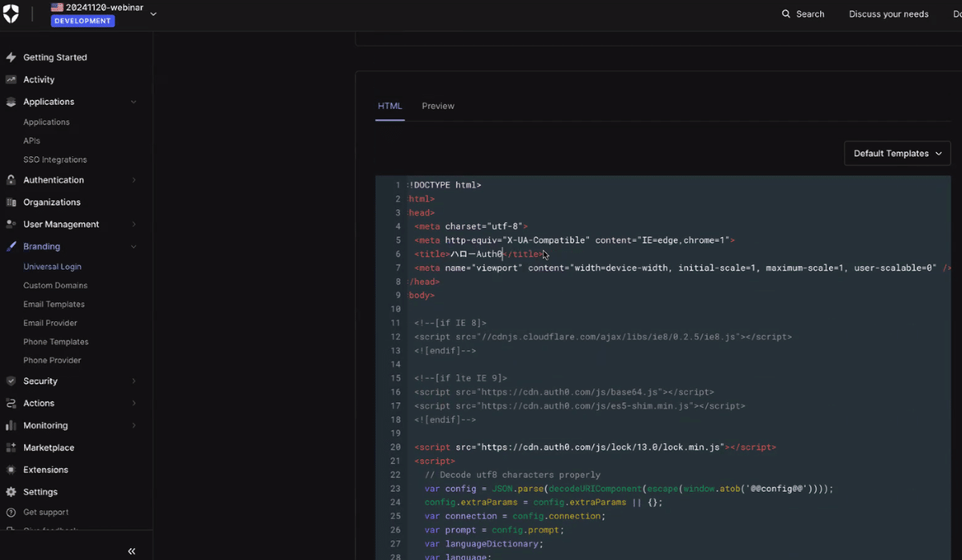The width and height of the screenshot is (962, 560).
Task: Click the viewport meta tag line
Action: pos(682,268)
